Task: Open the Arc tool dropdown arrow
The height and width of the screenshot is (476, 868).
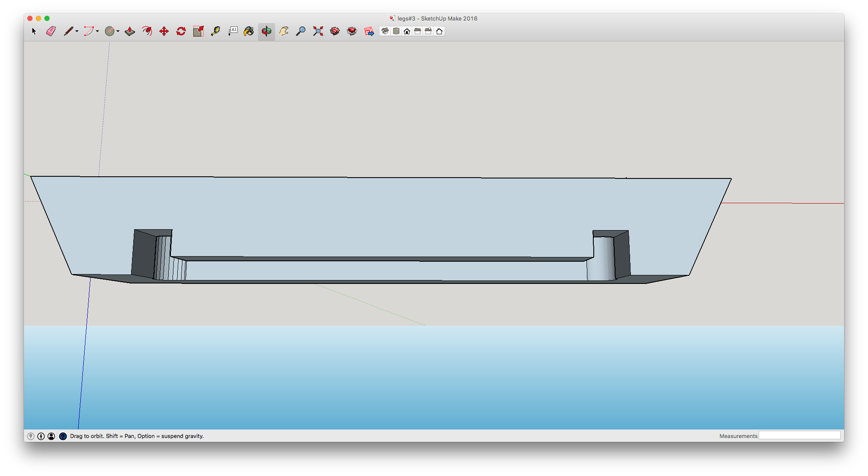Action: [x=97, y=31]
